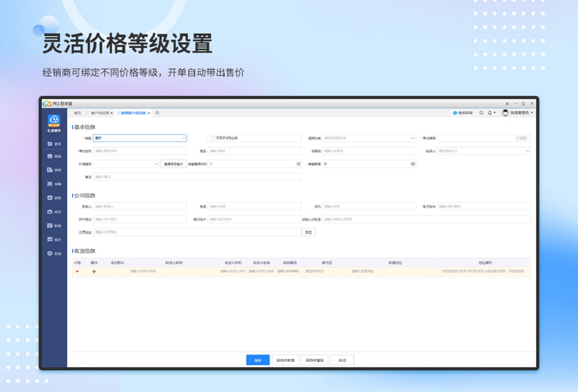
Task: Click the gear icon beside the tabs
Action: coord(157,113)
